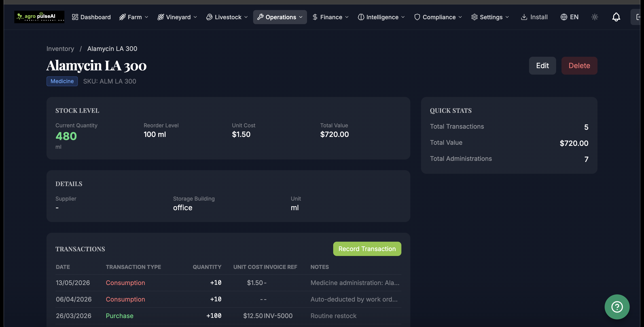Image resolution: width=644 pixels, height=327 pixels.
Task: Expand the Operations menu chevron
Action: pos(301,17)
